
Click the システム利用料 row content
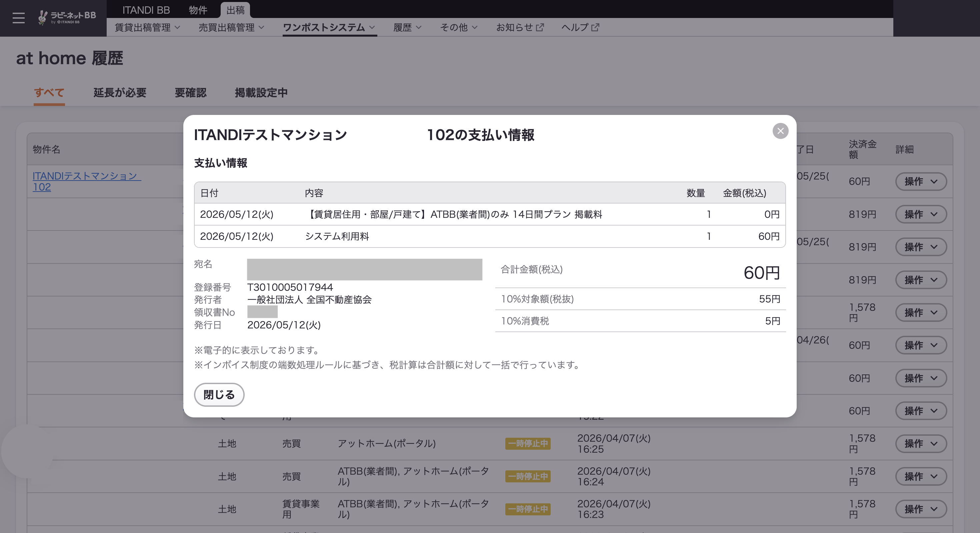[x=337, y=236]
